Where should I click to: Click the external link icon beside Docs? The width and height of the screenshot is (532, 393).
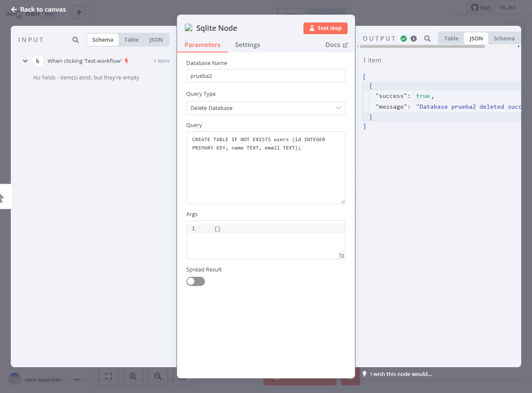click(345, 45)
